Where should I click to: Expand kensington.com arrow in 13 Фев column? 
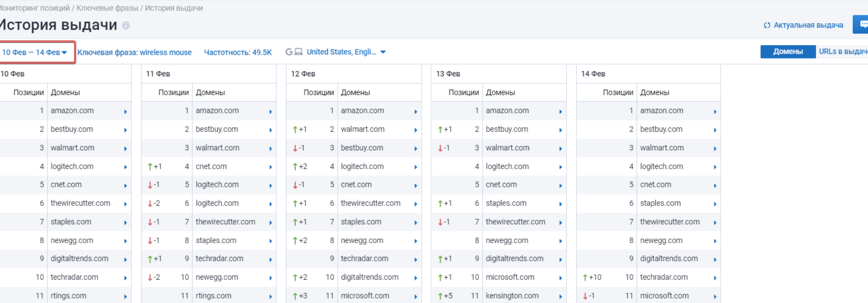point(561,297)
